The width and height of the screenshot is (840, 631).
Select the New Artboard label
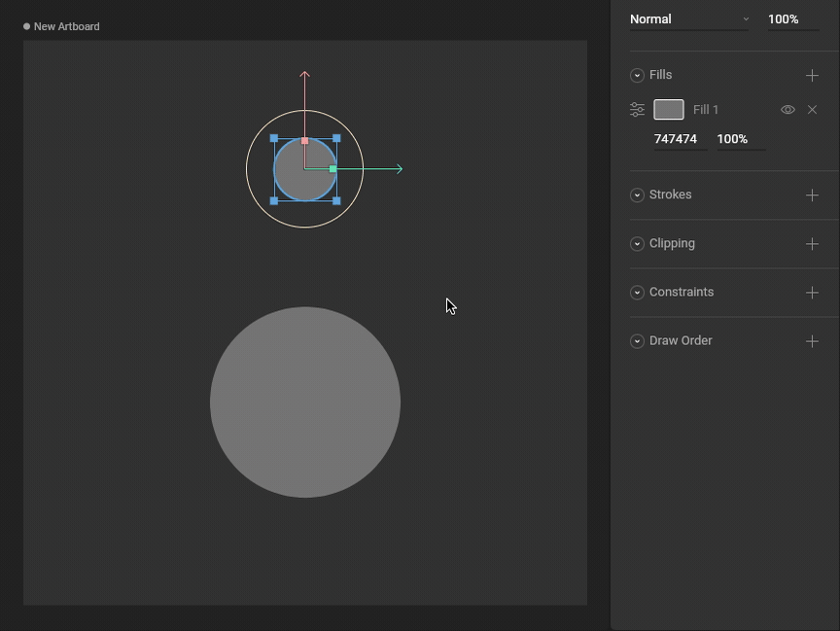[x=66, y=26]
